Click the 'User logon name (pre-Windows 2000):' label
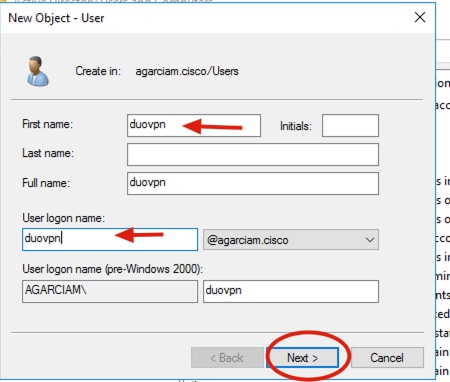The image size is (450, 382). tap(112, 269)
